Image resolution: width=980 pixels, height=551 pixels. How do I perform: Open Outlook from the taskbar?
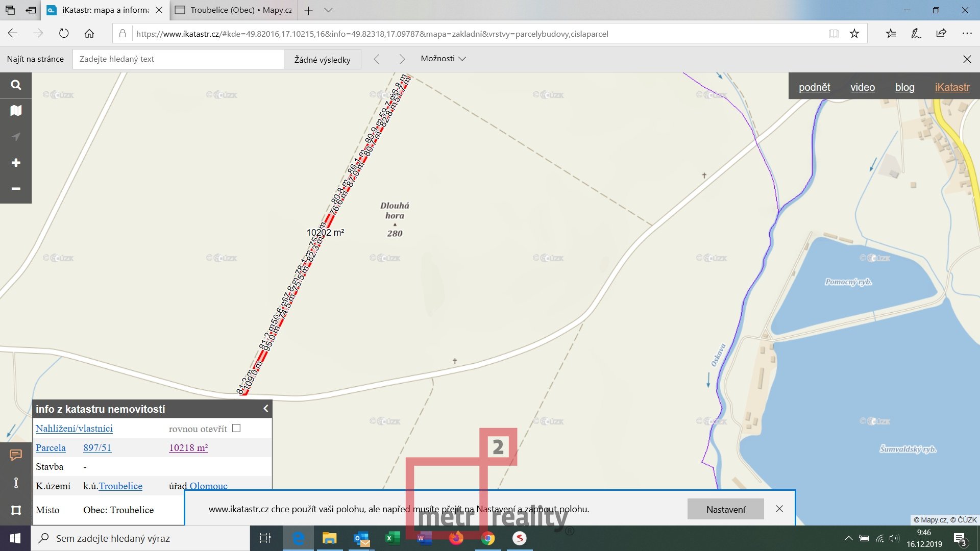(361, 538)
